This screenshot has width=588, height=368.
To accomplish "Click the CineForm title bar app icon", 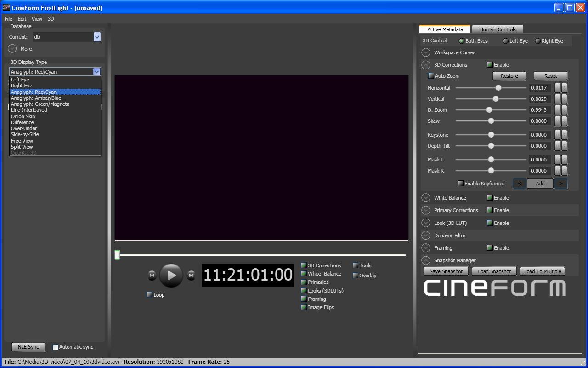I will (x=6, y=7).
